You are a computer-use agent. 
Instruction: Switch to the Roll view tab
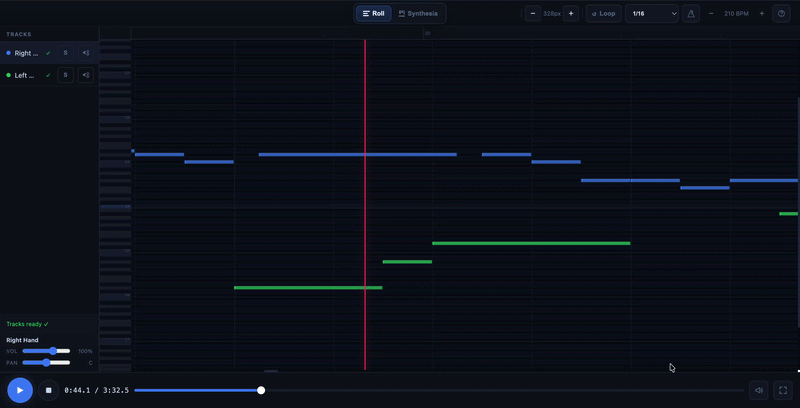pos(373,14)
